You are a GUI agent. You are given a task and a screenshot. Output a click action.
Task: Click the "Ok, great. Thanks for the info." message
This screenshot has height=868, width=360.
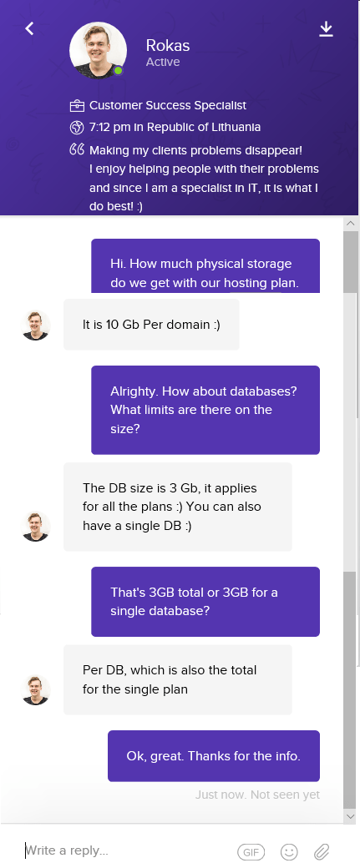(214, 755)
